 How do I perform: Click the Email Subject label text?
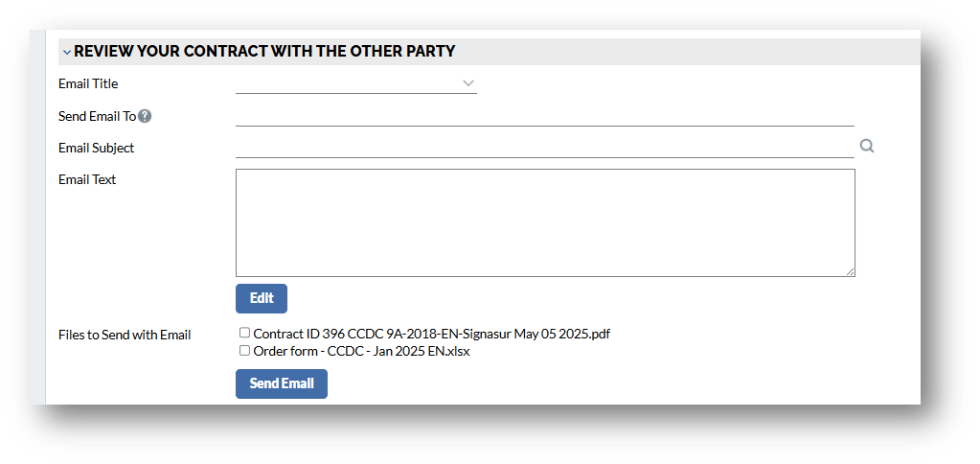96,148
